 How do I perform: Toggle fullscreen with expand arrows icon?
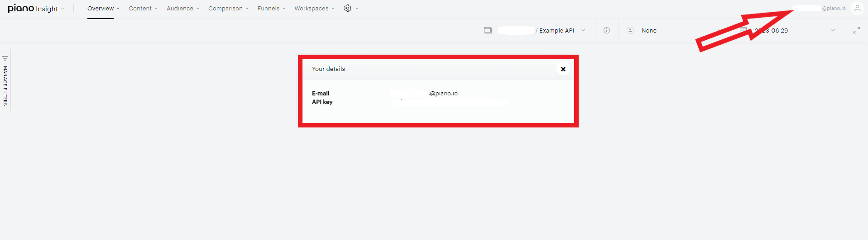(857, 30)
